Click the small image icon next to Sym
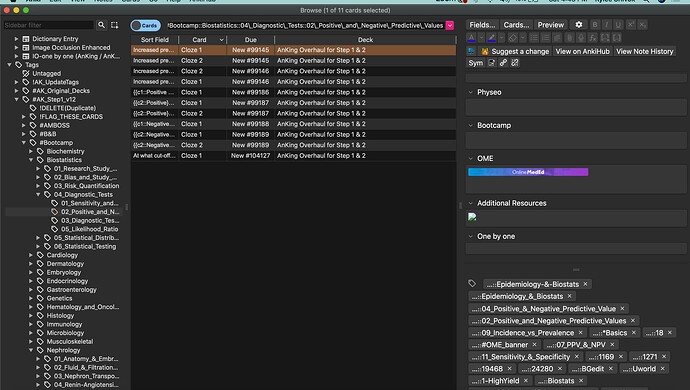This screenshot has height=390, width=690. pyautogui.click(x=492, y=63)
